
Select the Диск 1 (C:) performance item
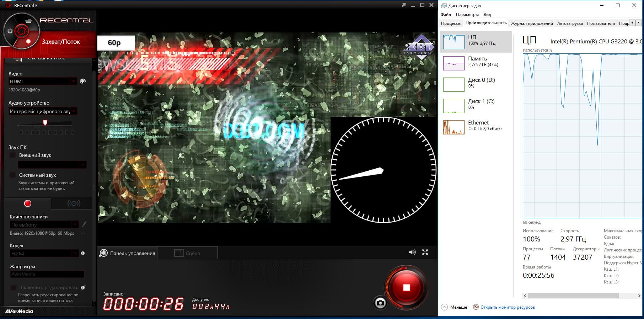point(476,106)
